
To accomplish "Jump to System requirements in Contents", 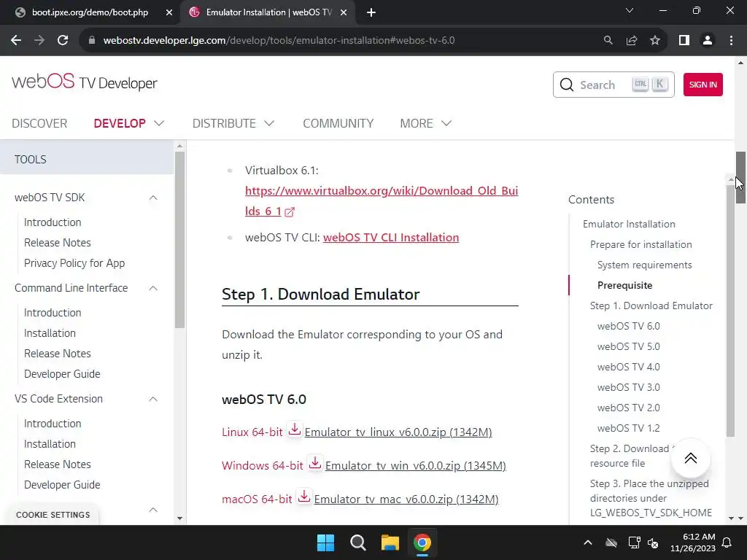I will coord(644,265).
